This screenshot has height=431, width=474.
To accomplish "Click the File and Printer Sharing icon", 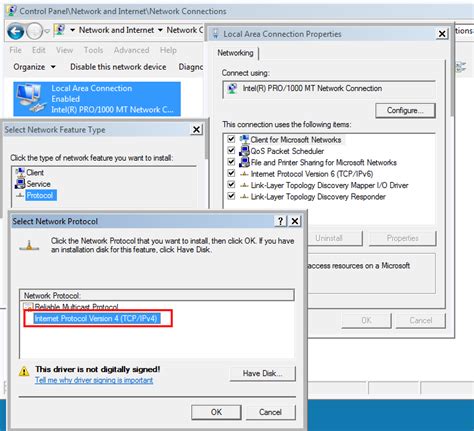I will click(244, 162).
